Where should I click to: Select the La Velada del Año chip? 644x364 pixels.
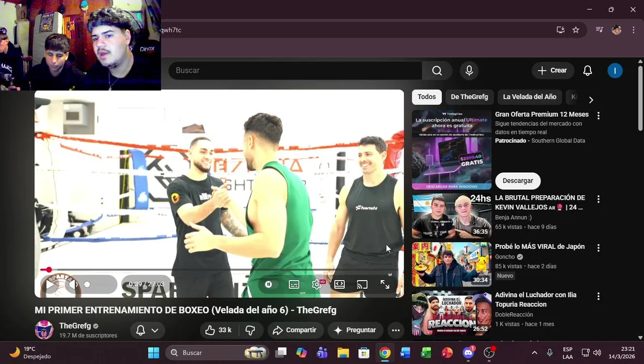pyautogui.click(x=529, y=97)
